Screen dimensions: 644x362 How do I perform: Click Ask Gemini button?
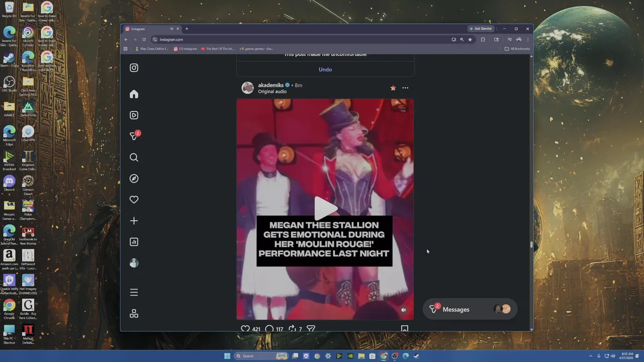(x=480, y=29)
